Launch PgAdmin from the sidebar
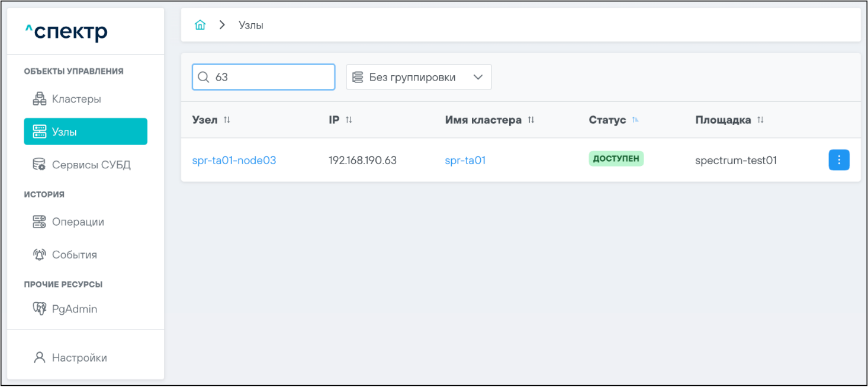 point(74,309)
